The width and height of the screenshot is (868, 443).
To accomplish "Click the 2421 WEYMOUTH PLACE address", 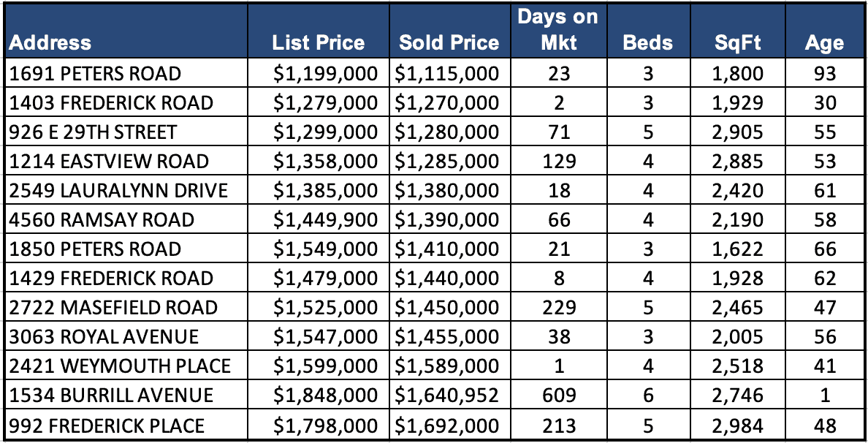I will [x=120, y=366].
